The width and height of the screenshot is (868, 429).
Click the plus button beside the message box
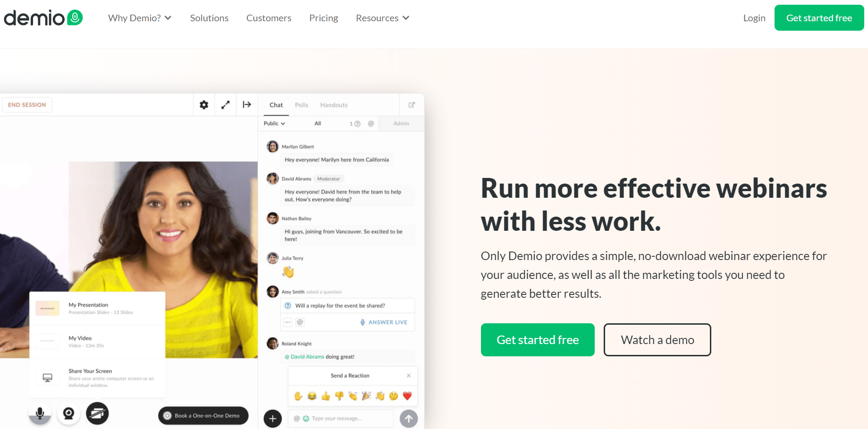273,419
